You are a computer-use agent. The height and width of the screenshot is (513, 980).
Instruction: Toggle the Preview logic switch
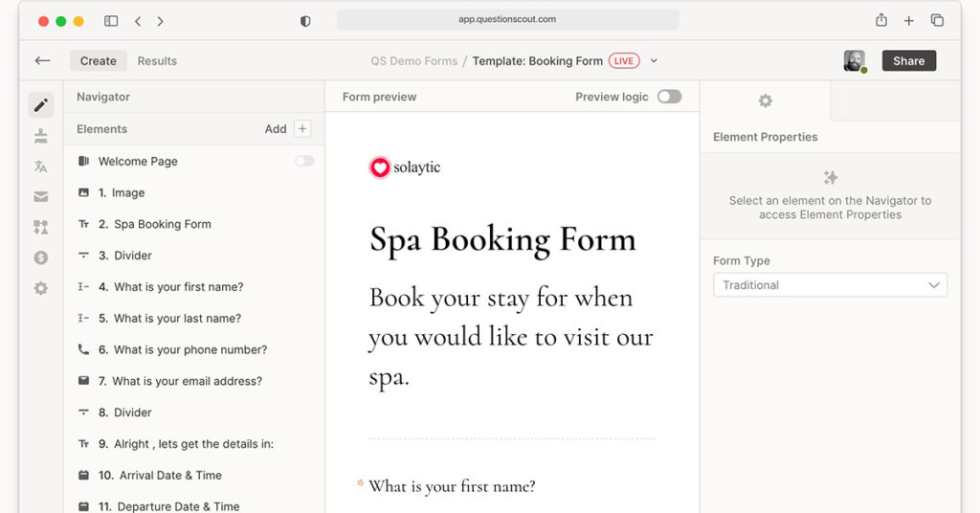tap(669, 97)
